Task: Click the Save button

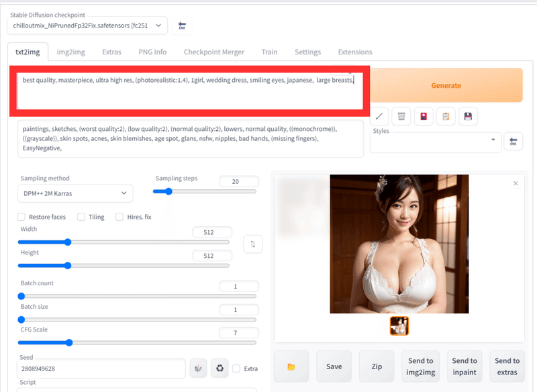Action: pyautogui.click(x=334, y=366)
